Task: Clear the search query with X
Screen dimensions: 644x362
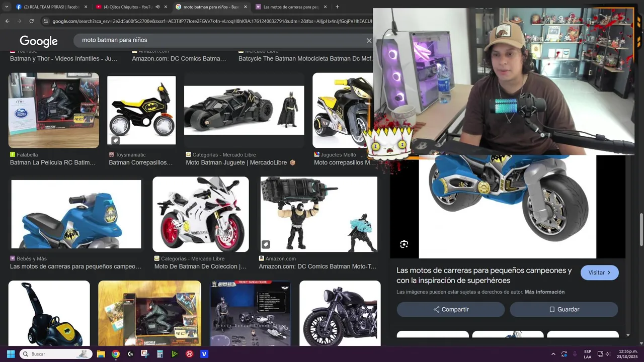Action: pos(369,41)
